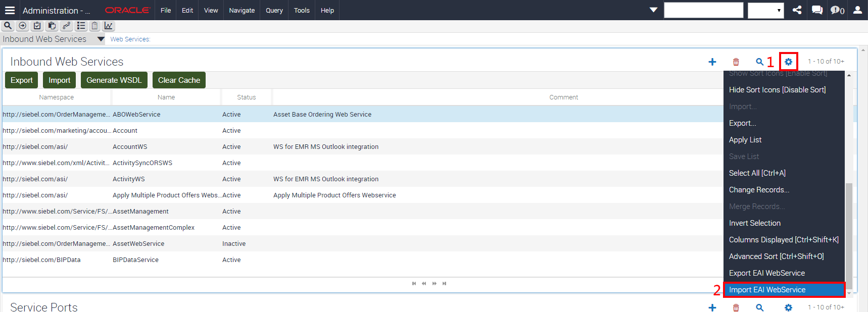Click the Status column header
868x312 pixels.
click(247, 97)
